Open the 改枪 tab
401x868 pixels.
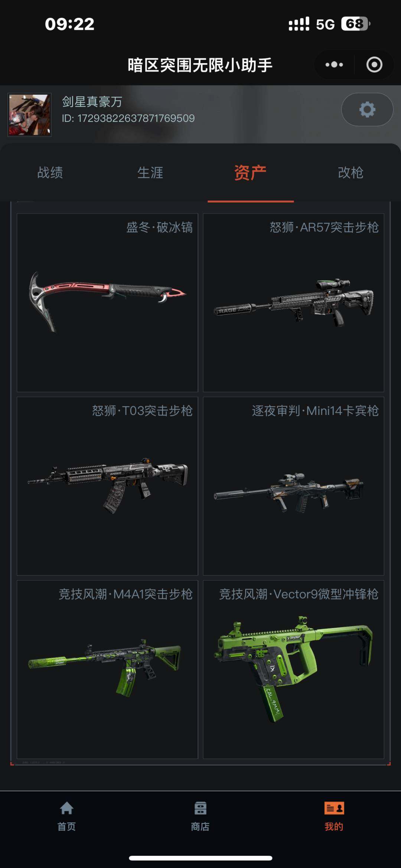click(x=351, y=172)
